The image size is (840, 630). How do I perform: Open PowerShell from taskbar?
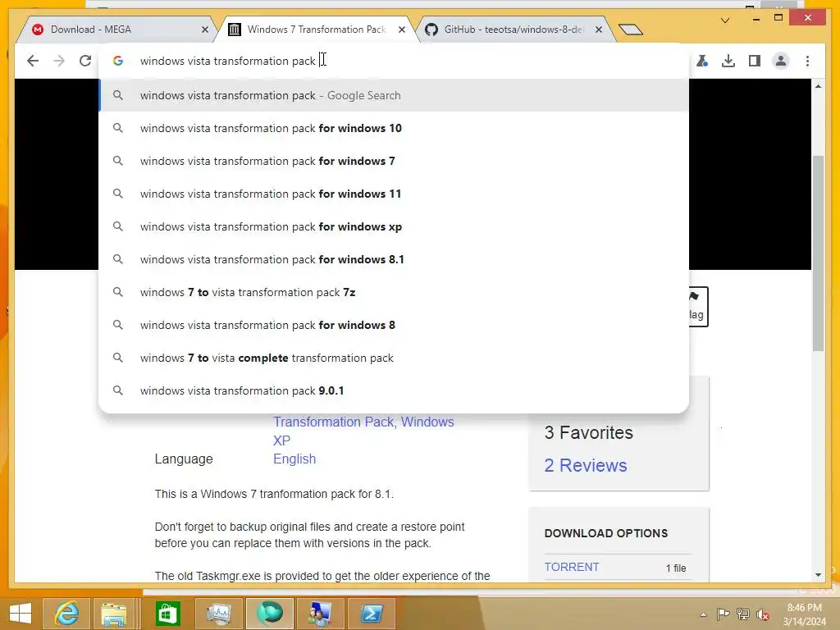372,614
